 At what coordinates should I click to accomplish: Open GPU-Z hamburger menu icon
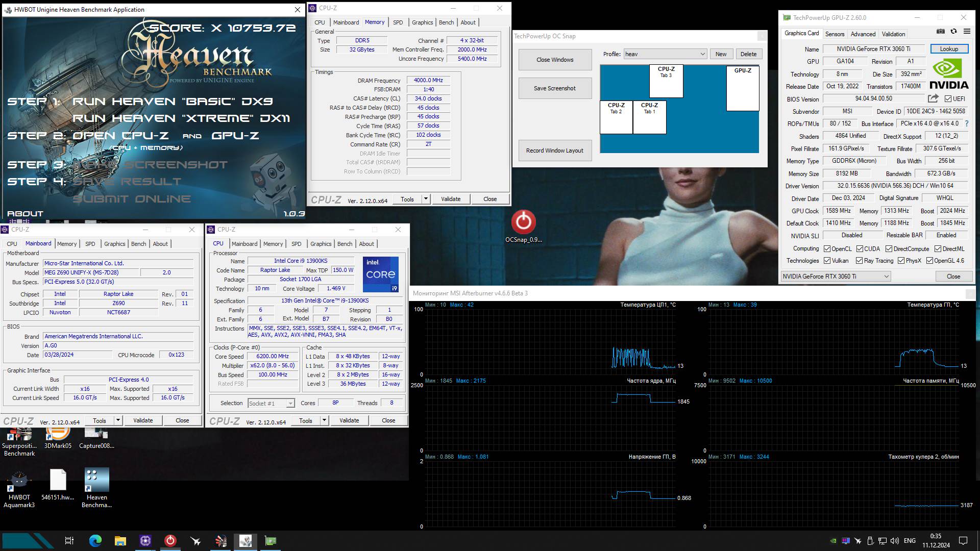point(967,31)
